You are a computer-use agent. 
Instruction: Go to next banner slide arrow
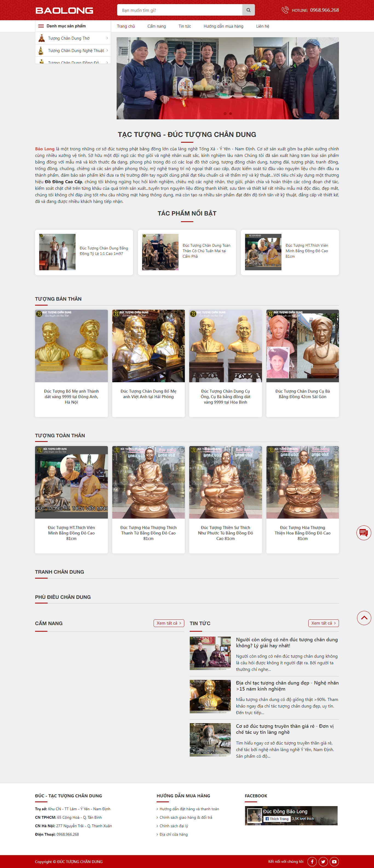tap(334, 77)
